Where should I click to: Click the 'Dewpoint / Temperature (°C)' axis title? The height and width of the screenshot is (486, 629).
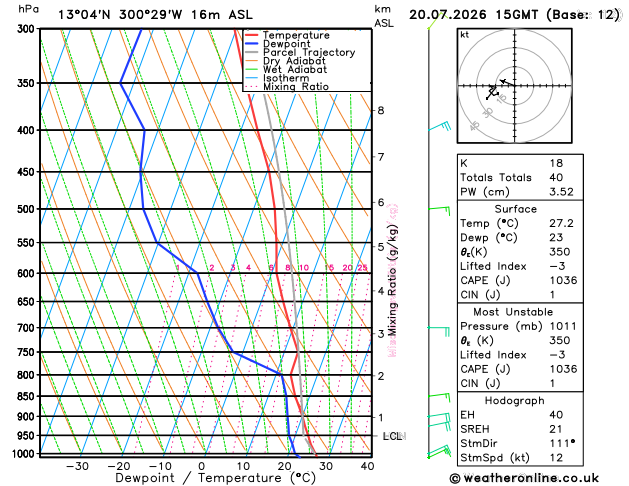(x=215, y=478)
